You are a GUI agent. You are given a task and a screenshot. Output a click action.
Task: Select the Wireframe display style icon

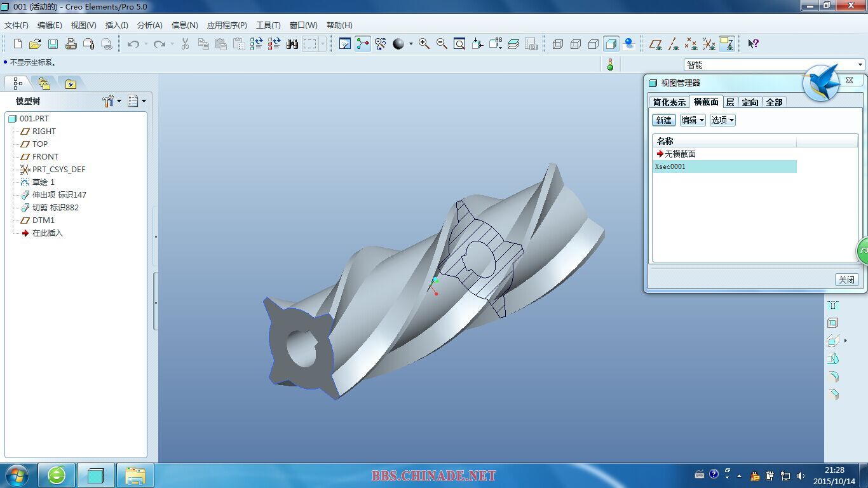(558, 44)
